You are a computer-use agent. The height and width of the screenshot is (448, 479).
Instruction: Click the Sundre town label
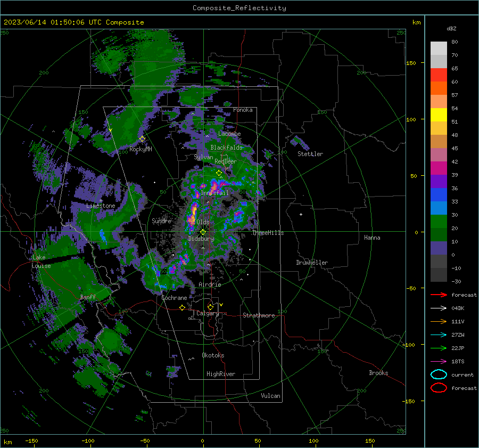[161, 221]
